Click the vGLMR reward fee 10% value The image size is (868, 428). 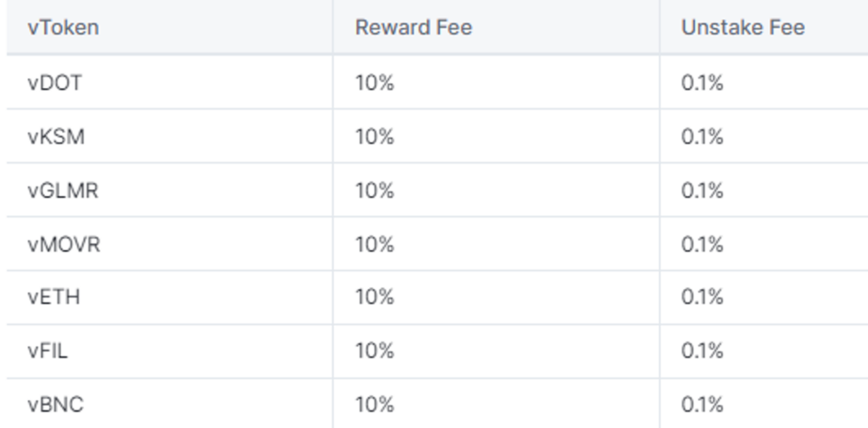click(375, 191)
